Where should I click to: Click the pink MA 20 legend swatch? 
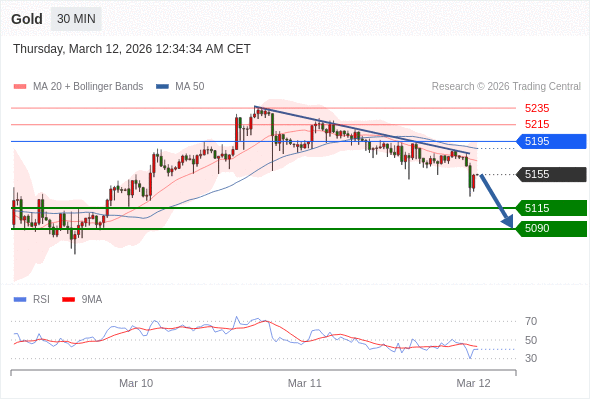(20, 87)
